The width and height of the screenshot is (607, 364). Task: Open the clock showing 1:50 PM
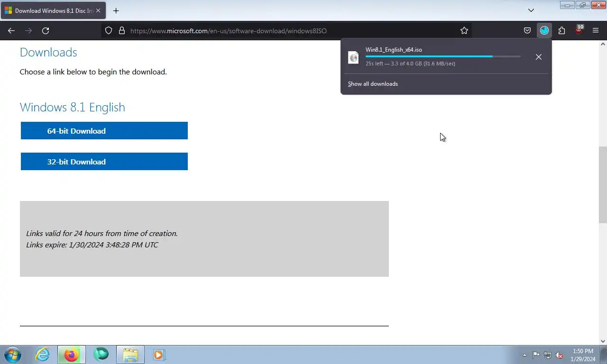[x=583, y=355]
